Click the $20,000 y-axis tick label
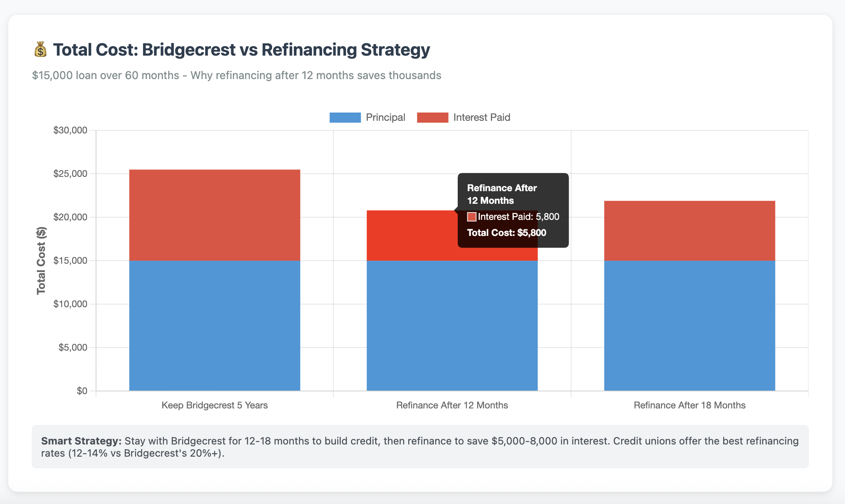 click(x=70, y=217)
